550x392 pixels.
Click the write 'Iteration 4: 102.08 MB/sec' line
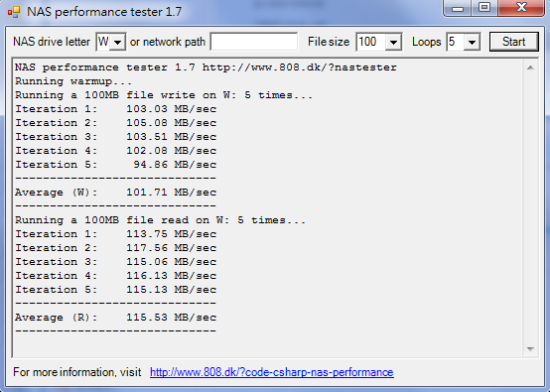click(x=115, y=151)
